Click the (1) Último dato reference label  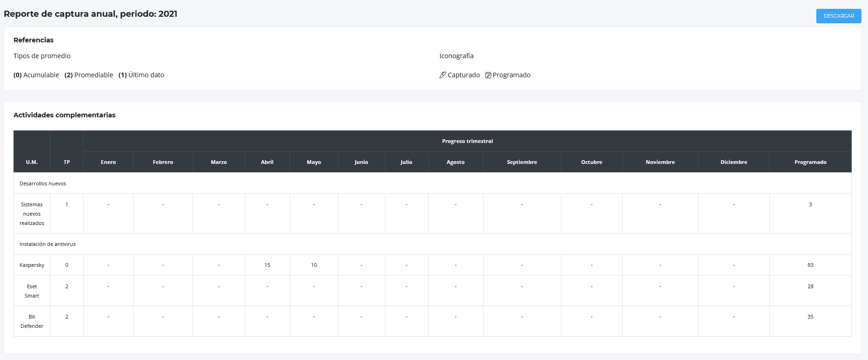pyautogui.click(x=141, y=75)
